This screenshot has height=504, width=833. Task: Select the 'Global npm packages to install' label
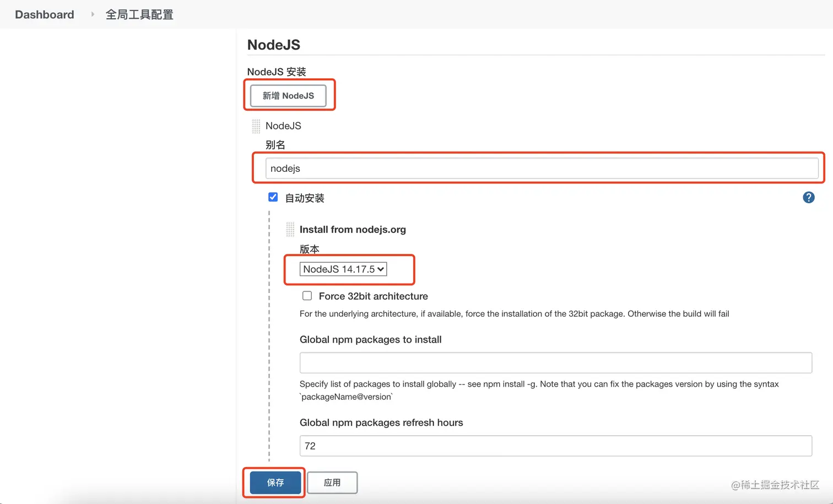pyautogui.click(x=371, y=339)
